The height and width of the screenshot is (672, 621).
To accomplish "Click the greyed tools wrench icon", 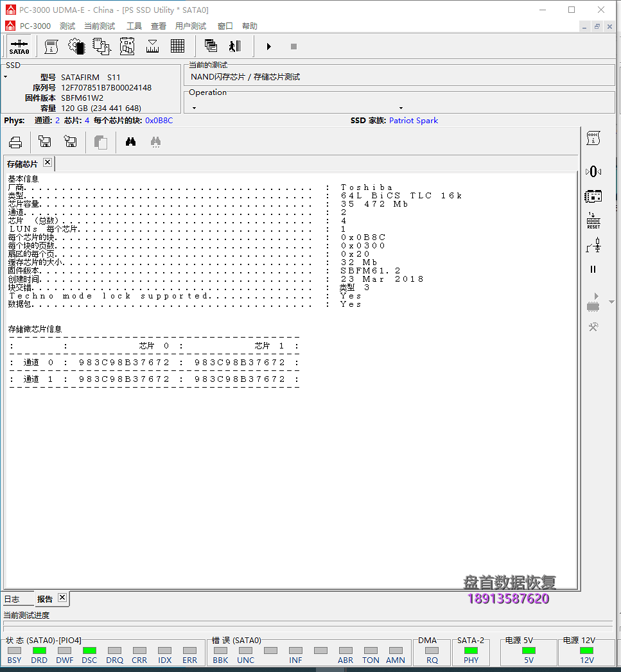I will click(593, 327).
